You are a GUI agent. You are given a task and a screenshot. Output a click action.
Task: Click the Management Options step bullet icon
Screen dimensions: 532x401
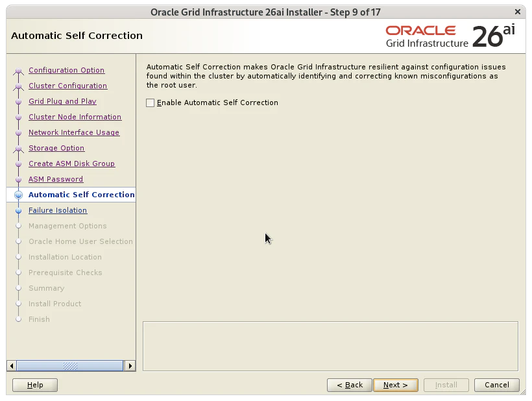[19, 226]
